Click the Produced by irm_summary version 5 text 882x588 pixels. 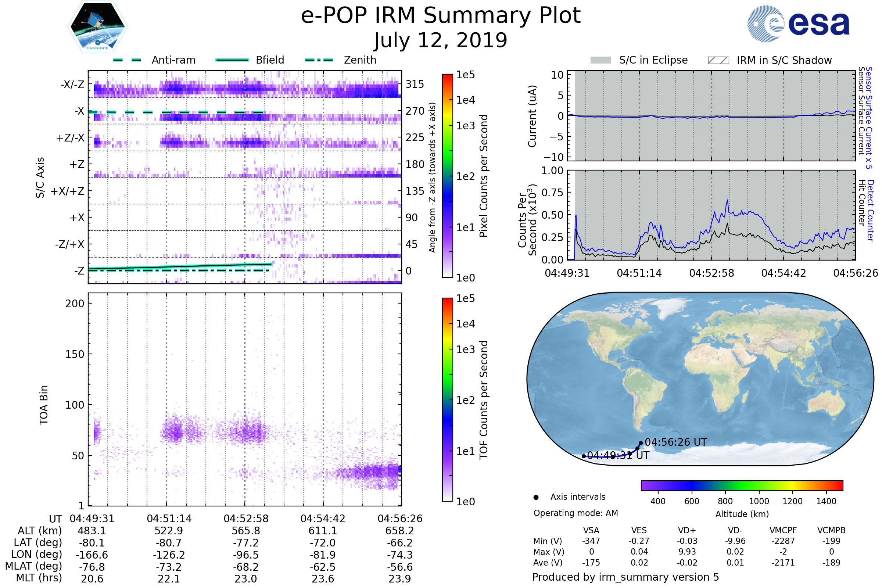pyautogui.click(x=625, y=577)
